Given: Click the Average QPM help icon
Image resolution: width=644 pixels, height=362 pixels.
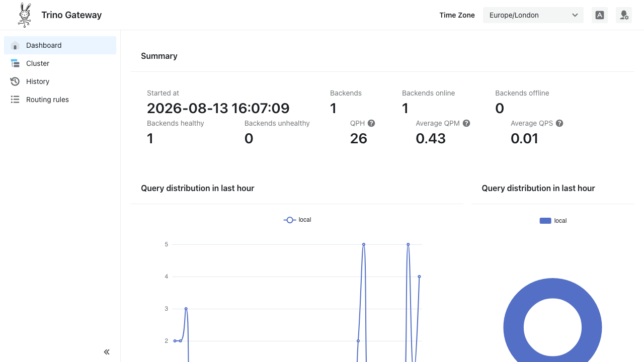Looking at the screenshot, I should pyautogui.click(x=466, y=123).
